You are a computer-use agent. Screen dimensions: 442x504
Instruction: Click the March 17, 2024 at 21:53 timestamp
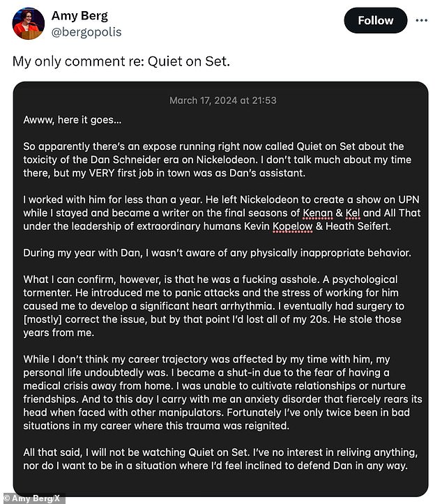pyautogui.click(x=223, y=100)
